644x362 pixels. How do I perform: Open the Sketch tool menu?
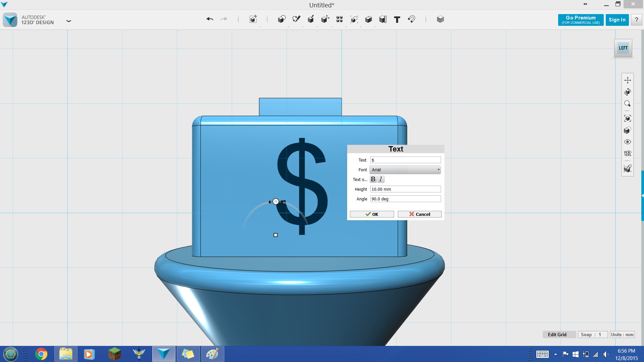tap(296, 19)
